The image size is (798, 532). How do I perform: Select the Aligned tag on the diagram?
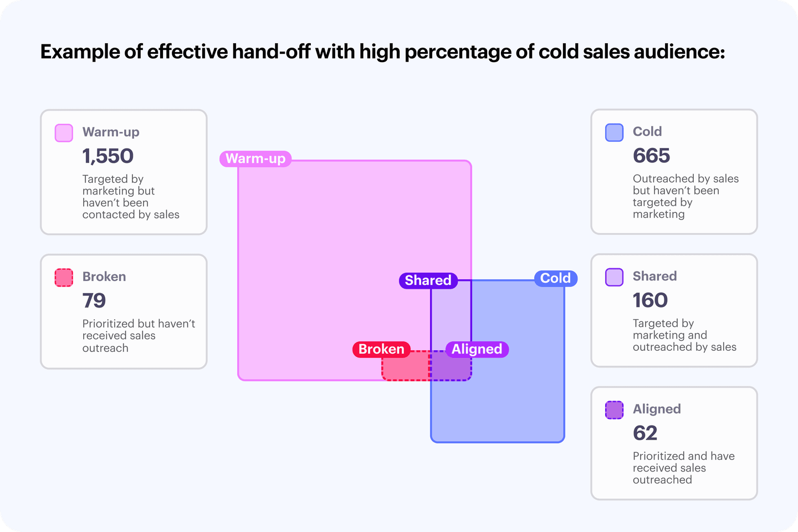[x=477, y=349]
